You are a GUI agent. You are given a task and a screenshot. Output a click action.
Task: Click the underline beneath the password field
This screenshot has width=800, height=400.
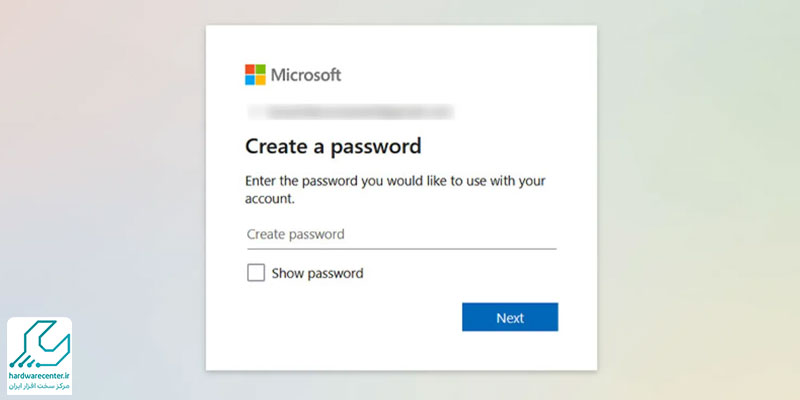point(402,249)
